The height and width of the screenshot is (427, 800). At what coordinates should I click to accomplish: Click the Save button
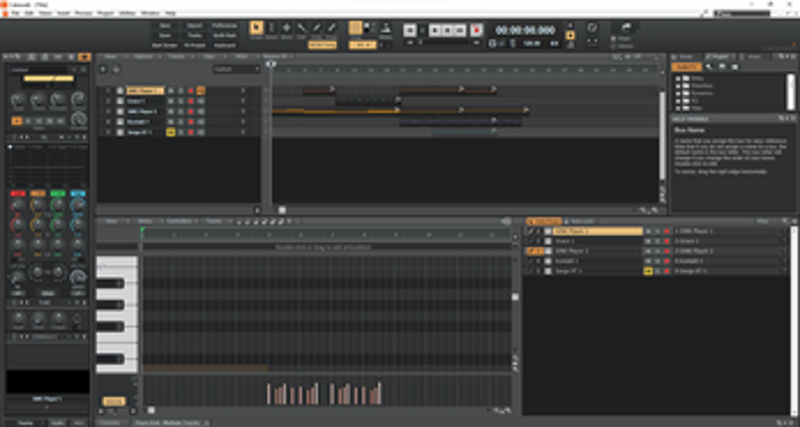(165, 26)
